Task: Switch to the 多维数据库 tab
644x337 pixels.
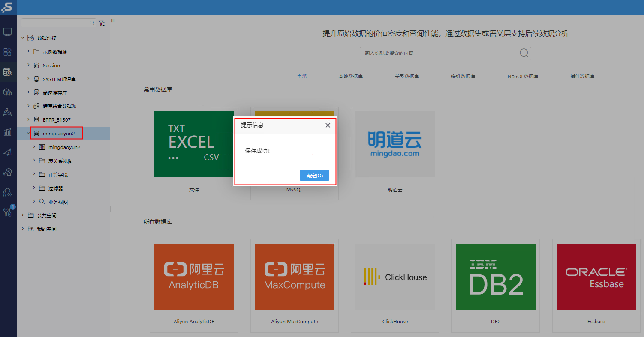Action: 463,76
